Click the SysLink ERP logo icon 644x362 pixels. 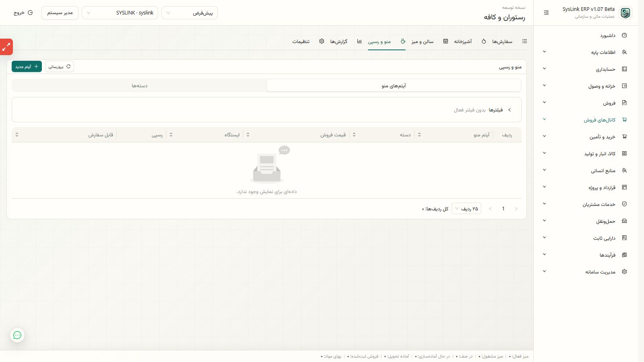click(625, 13)
